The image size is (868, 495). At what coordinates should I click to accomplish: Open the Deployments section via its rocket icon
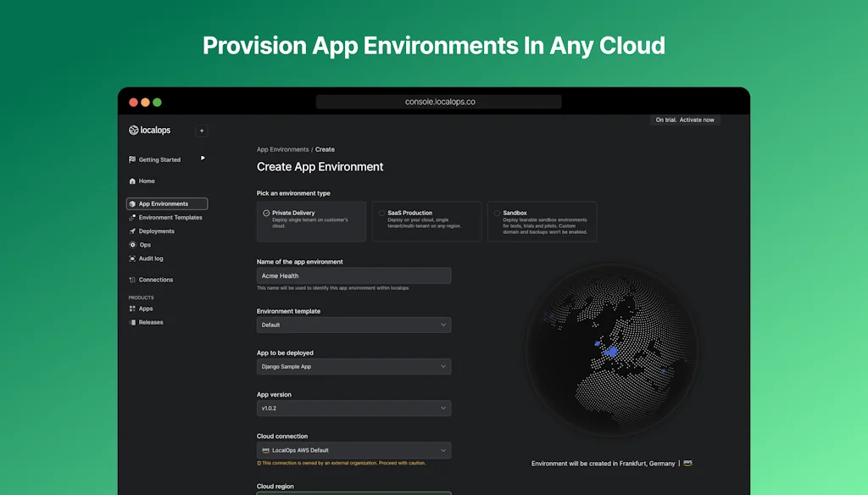pyautogui.click(x=134, y=231)
